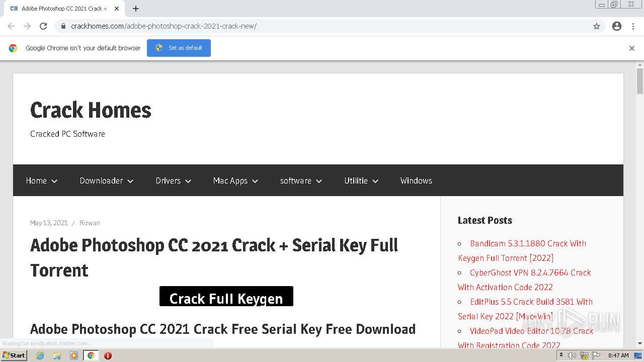644x362 pixels.
Task: Go back using browser back arrow
Action: pos(11,26)
